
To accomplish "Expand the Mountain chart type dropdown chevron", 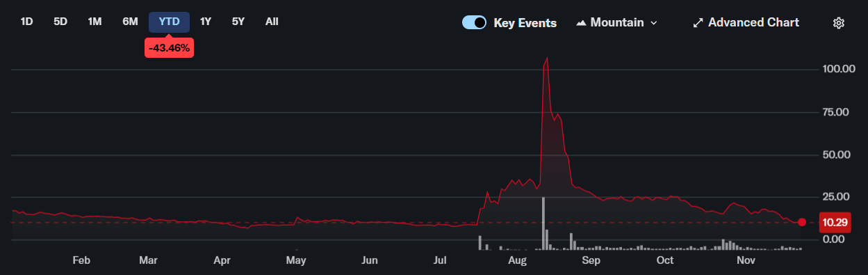I will (653, 23).
